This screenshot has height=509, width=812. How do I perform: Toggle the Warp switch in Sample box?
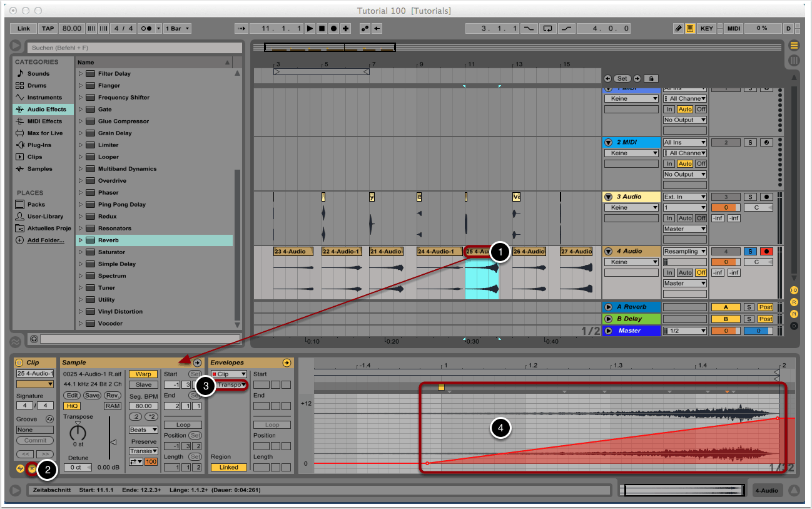tap(143, 374)
